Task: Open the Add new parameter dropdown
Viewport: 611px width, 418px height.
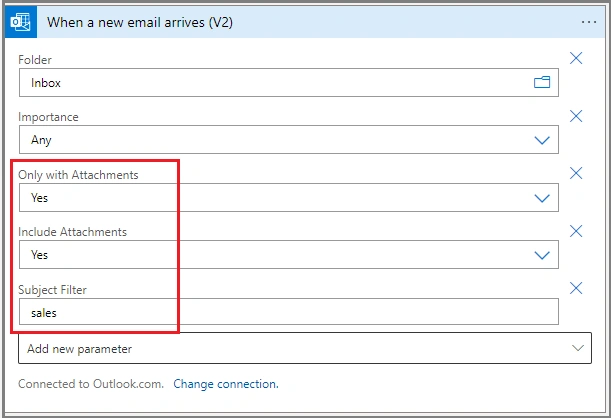Action: 305,348
